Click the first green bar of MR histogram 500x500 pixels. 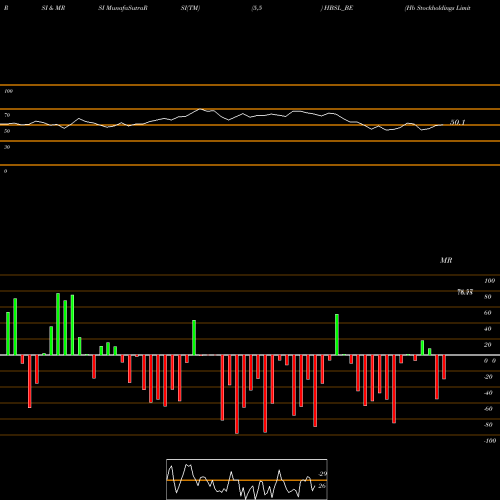8,334
